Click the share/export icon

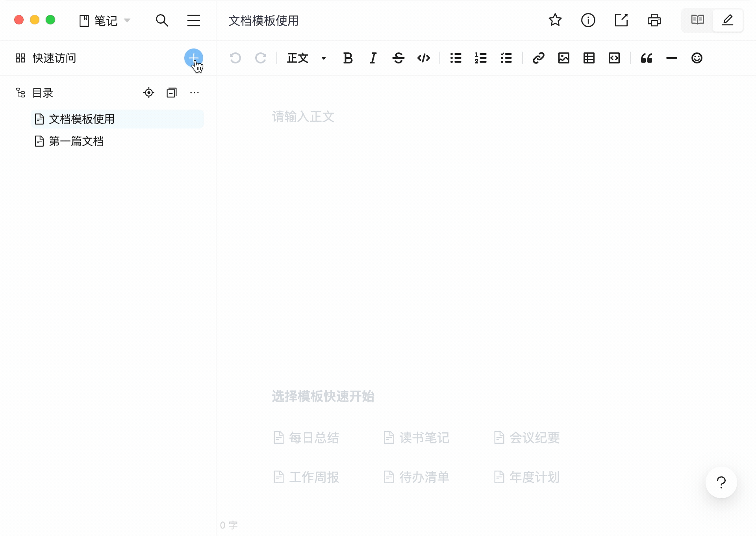click(x=621, y=20)
